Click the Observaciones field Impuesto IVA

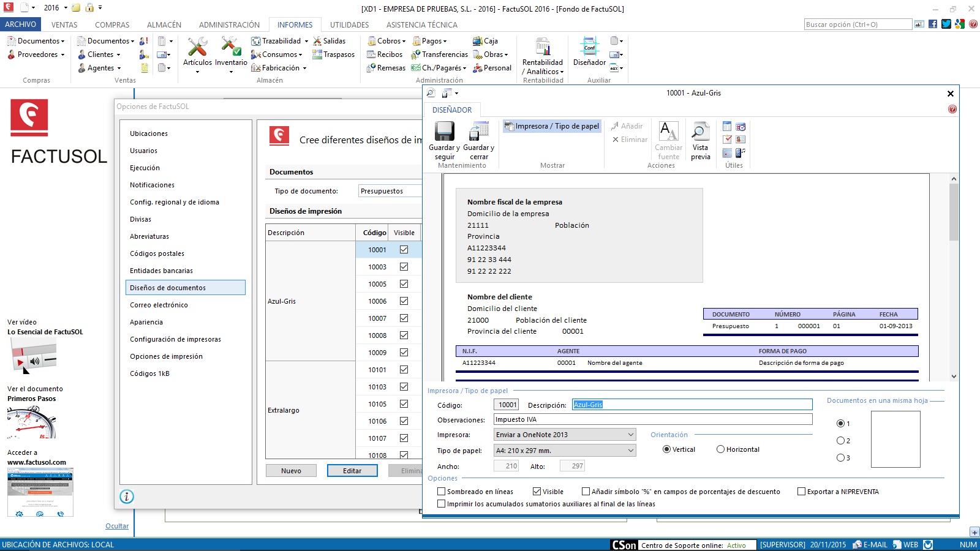pos(653,419)
